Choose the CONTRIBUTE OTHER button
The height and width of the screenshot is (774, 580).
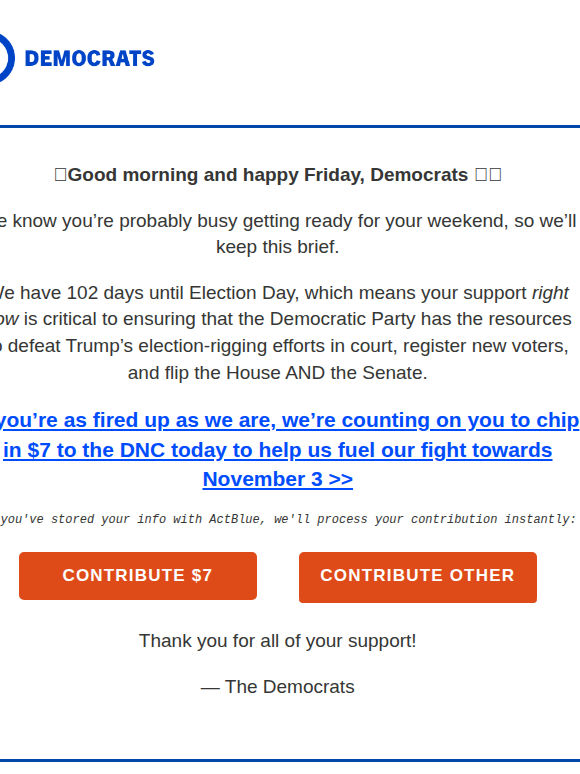[x=418, y=577]
